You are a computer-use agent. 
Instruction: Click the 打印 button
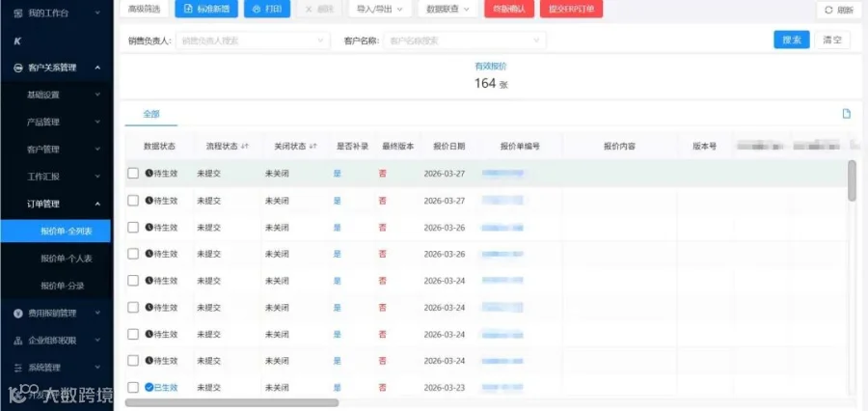[x=267, y=9]
